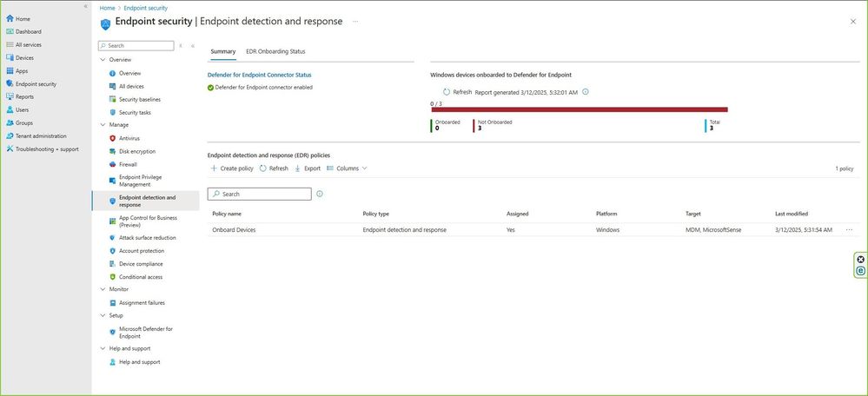Sort by Last modified column

point(791,214)
